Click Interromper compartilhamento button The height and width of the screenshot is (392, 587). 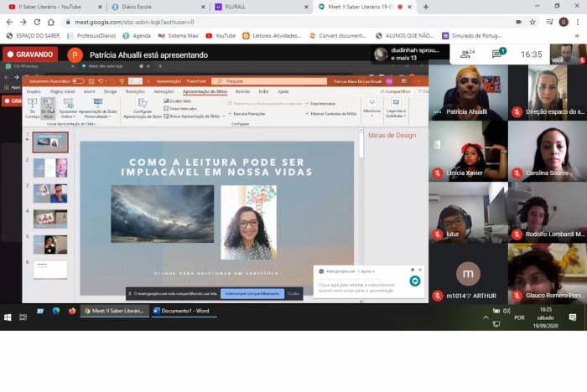pyautogui.click(x=252, y=294)
